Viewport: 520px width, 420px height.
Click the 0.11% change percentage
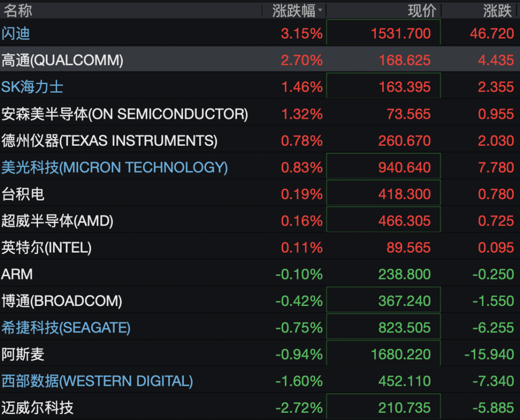(302, 248)
